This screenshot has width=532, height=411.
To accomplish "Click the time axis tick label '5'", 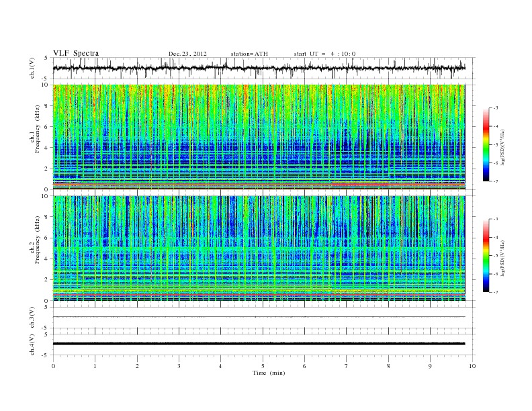I will [263, 366].
